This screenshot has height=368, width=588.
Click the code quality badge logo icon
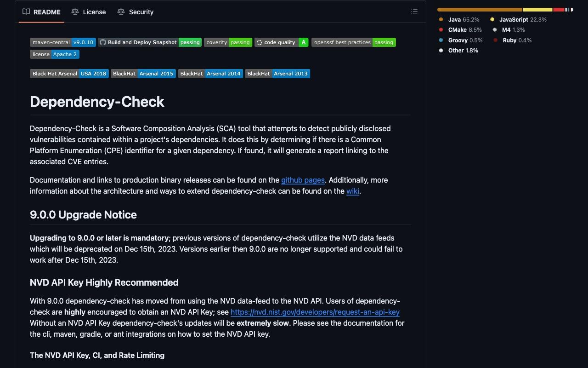(x=259, y=42)
